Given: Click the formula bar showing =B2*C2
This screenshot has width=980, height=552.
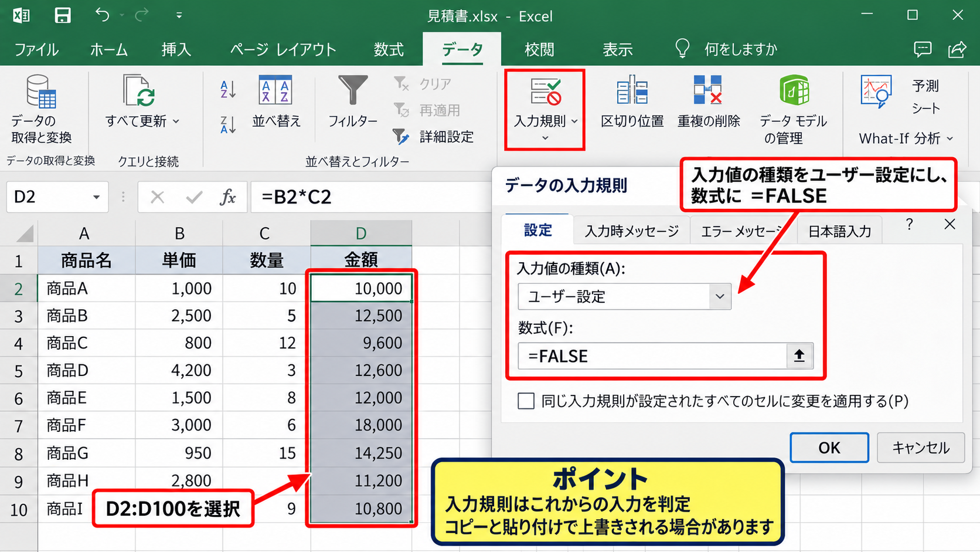Looking at the screenshot, I should [372, 197].
